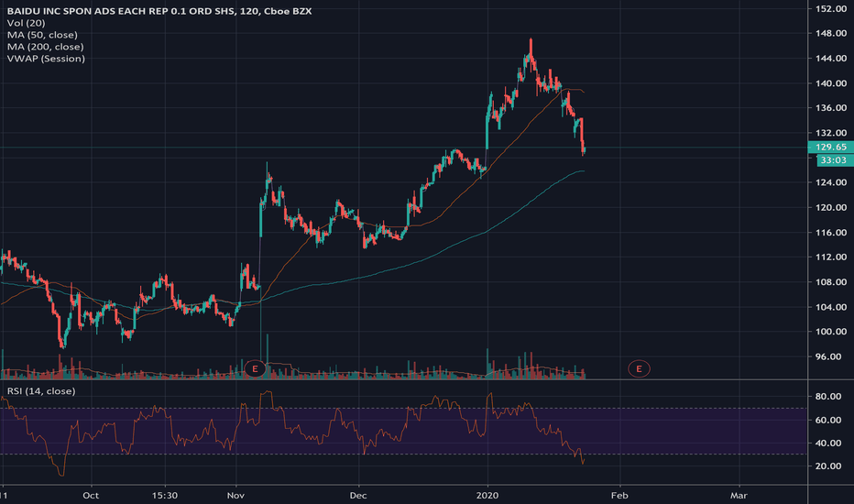Viewport: 854px width, 504px height.
Task: Click the 144.00 price axis label
Action: [830, 59]
